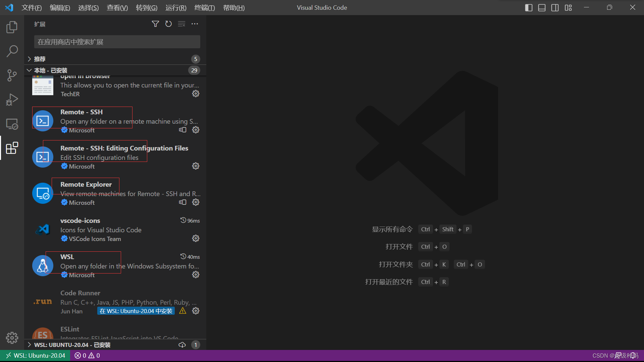Expand the 推荐 recommended section

[x=40, y=59]
